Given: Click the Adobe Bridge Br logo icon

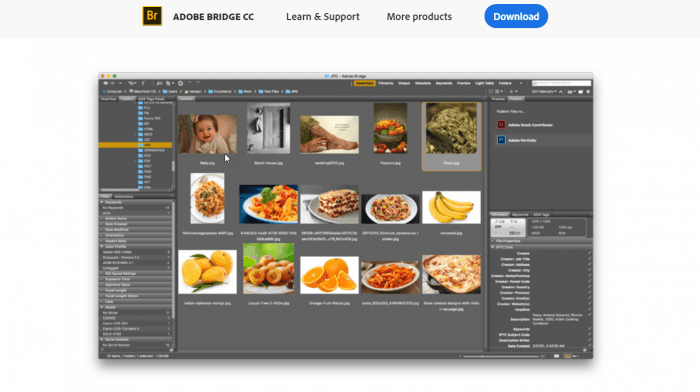Looking at the screenshot, I should pos(152,16).
